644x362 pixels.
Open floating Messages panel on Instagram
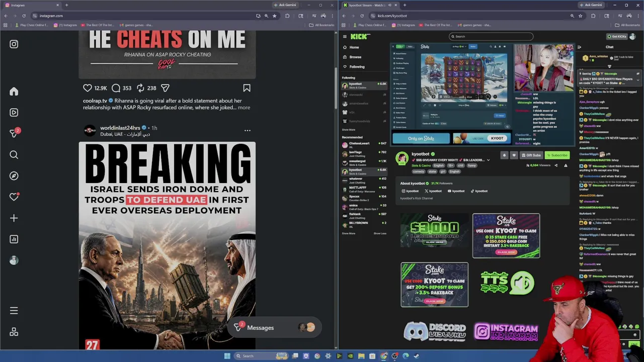coord(274,328)
